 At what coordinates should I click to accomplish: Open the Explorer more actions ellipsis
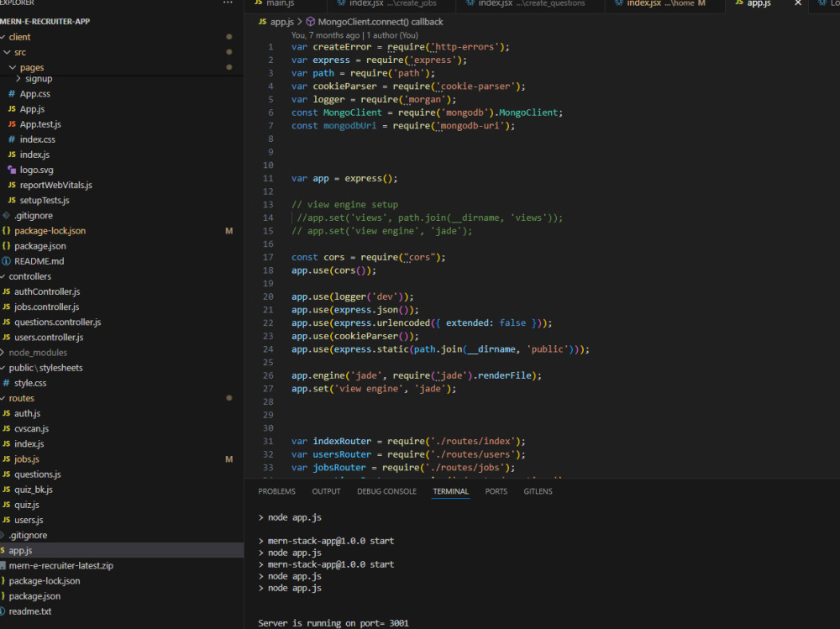(x=228, y=3)
